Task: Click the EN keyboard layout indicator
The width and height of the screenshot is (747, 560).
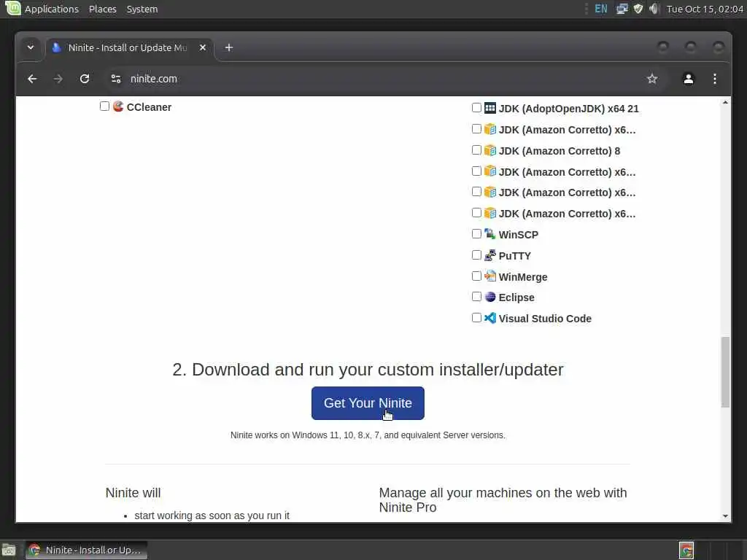Action: (601, 9)
